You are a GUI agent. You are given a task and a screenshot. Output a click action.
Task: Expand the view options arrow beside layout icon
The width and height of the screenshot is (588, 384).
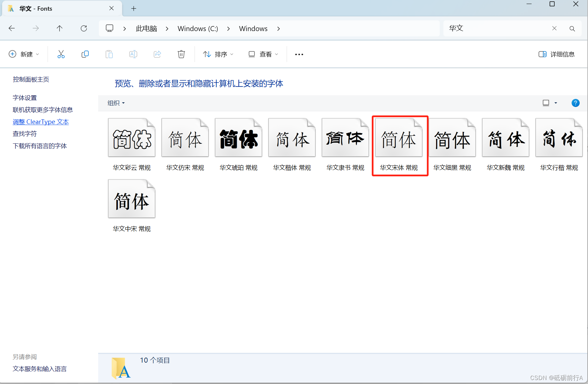(x=556, y=103)
